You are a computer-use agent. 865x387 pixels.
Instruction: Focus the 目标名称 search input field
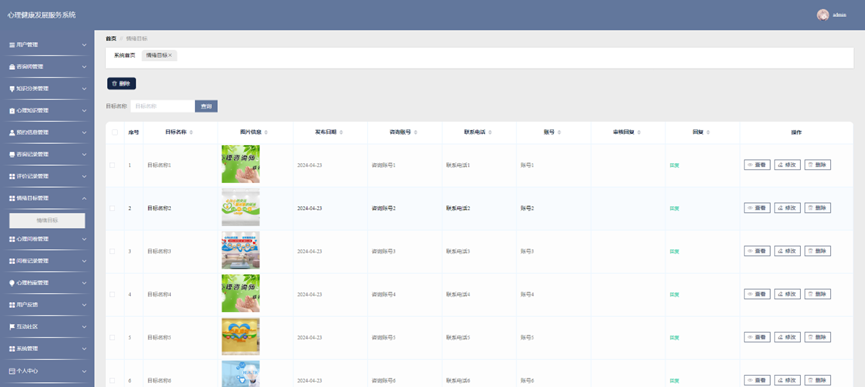163,106
